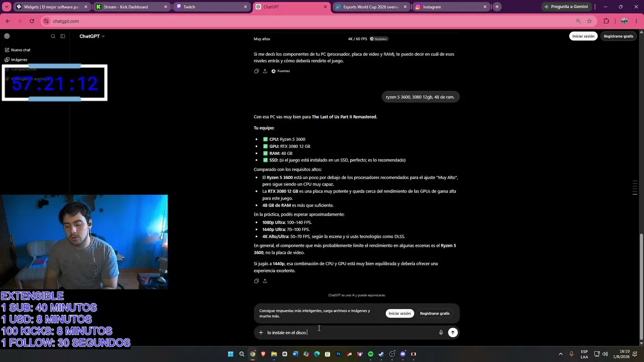Click the page vertical scrollbar thumb

(641, 287)
